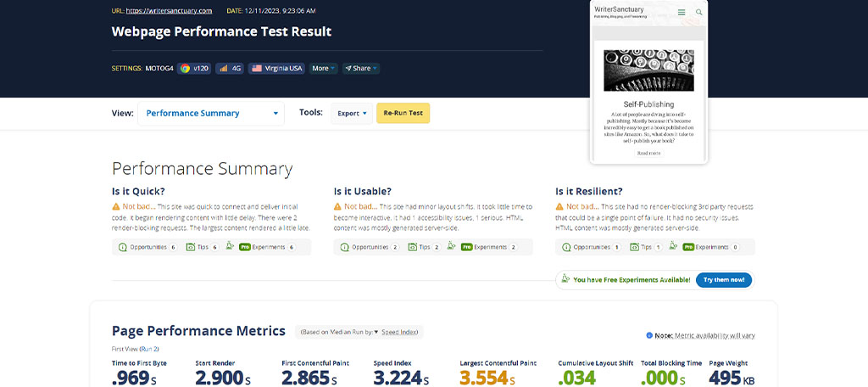Viewport: 868px width, 387px height.
Task: Click the Start Render metric label
Action: click(213, 363)
